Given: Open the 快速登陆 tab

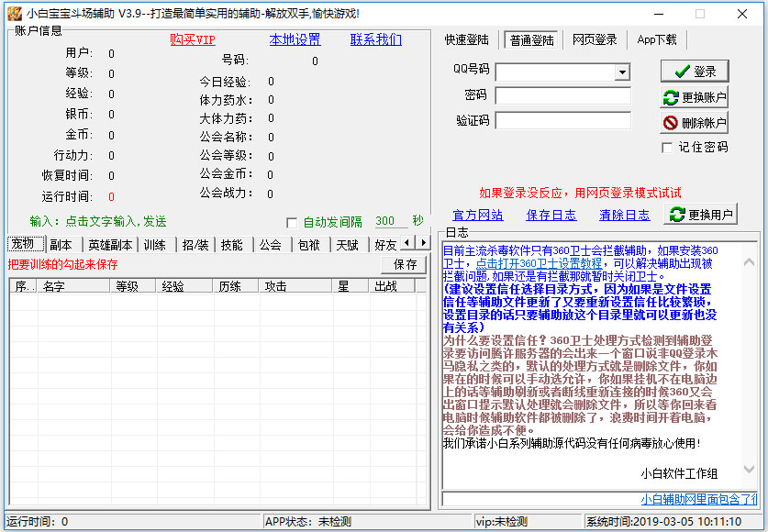Looking at the screenshot, I should [x=467, y=40].
